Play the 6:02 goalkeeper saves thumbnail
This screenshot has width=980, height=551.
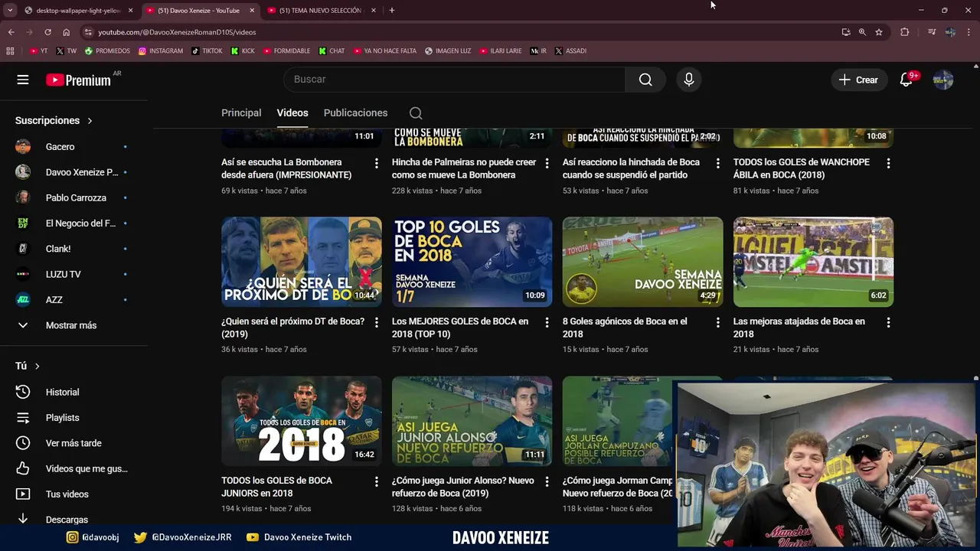813,262
